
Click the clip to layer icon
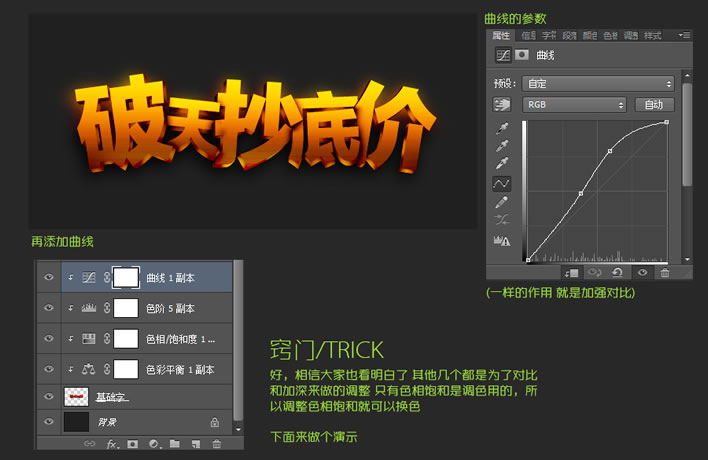[x=572, y=273]
